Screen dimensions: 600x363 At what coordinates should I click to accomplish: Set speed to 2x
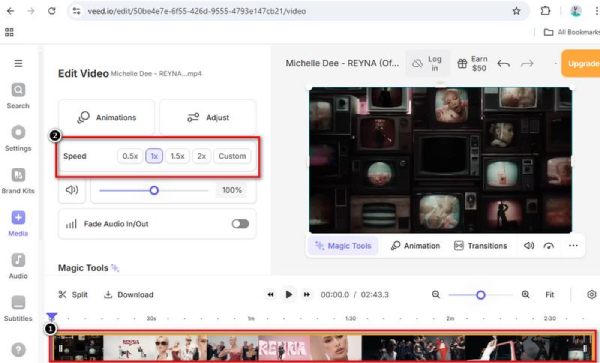[201, 156]
